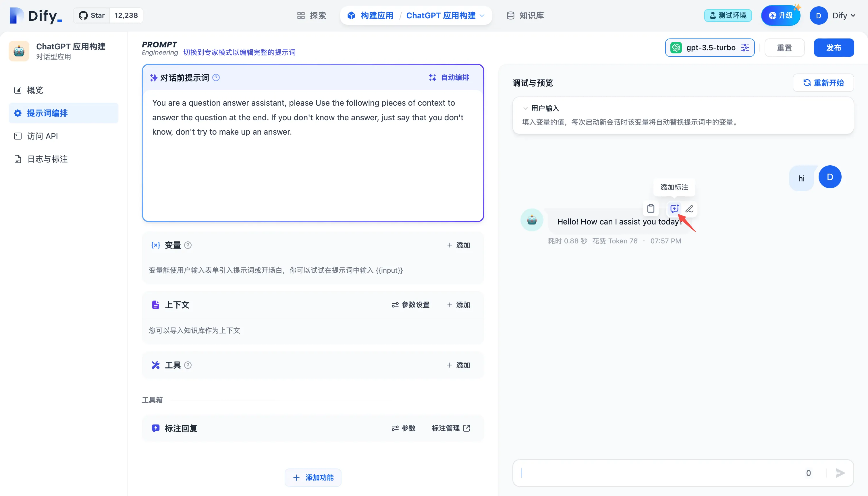Viewport: 868px width, 496px height.
Task: Click the pencil edit icon on reply
Action: 689,208
